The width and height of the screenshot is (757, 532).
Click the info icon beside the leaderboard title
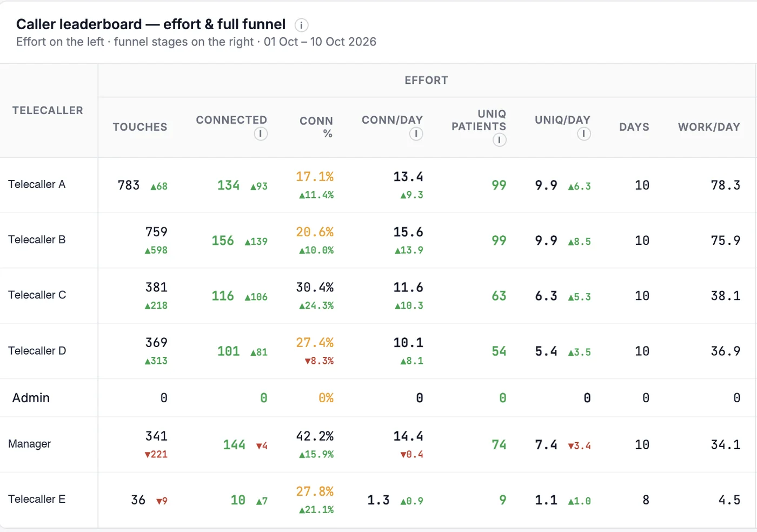(301, 25)
